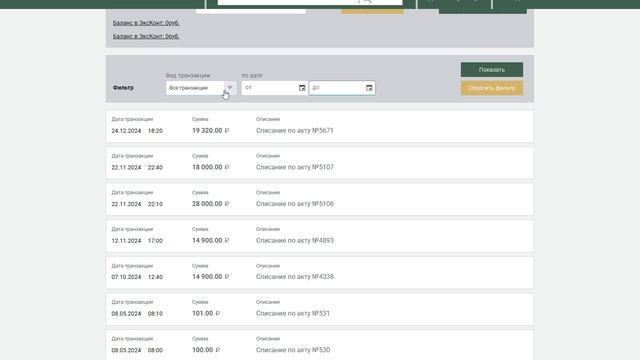The height and width of the screenshot is (360, 640).
Task: Click the date 12.11.2024 17:00
Action: pyautogui.click(x=137, y=241)
